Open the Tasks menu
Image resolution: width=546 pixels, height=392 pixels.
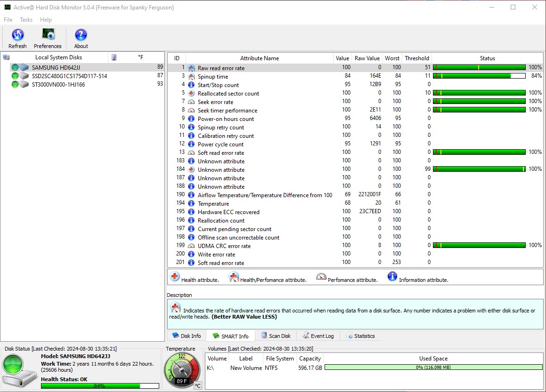26,20
